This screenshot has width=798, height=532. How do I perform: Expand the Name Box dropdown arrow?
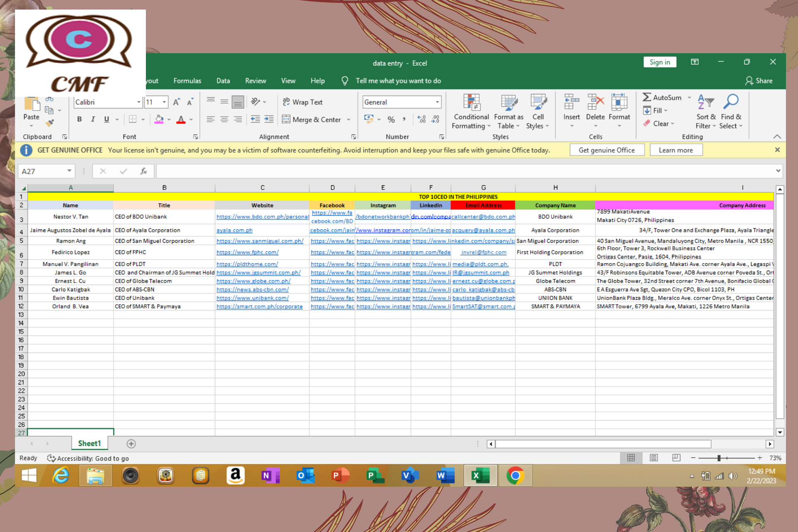click(x=69, y=171)
